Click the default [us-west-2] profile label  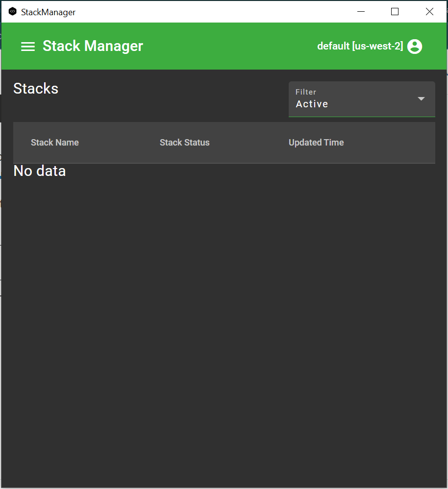point(360,46)
